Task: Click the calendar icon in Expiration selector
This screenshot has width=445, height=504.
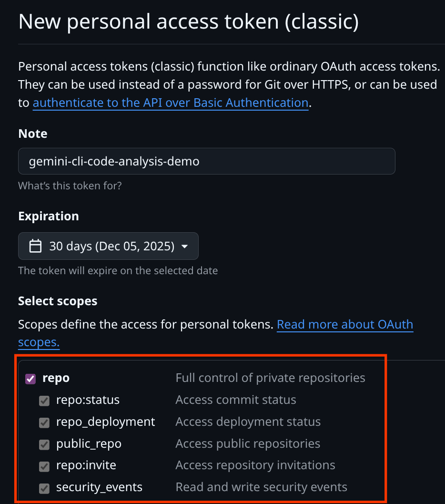Action: 36,246
